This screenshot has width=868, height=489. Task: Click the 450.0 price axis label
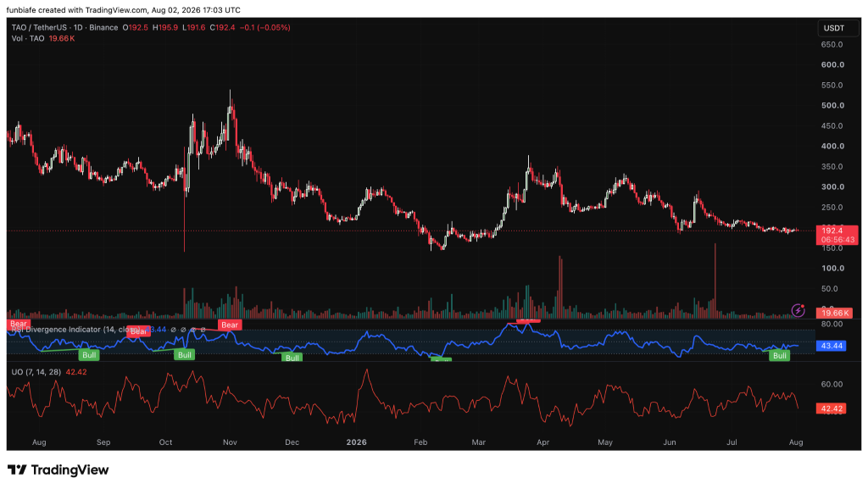click(x=832, y=125)
